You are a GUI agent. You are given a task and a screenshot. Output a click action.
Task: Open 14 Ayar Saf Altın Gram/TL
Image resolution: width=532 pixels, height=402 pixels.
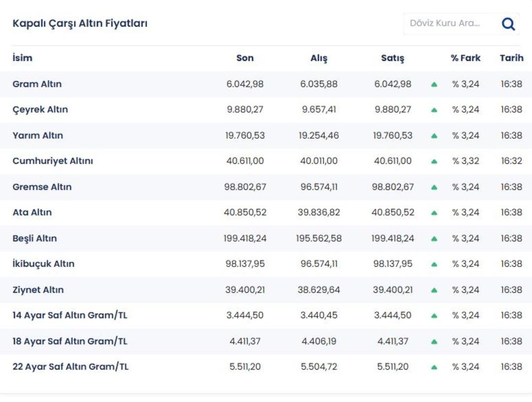pos(70,315)
